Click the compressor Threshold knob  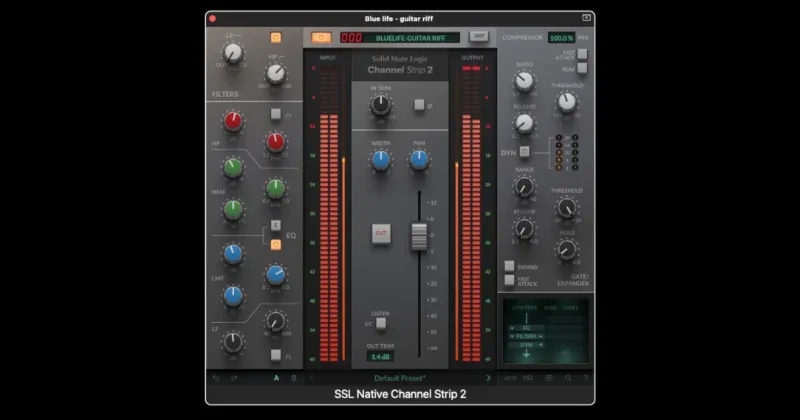pos(566,102)
